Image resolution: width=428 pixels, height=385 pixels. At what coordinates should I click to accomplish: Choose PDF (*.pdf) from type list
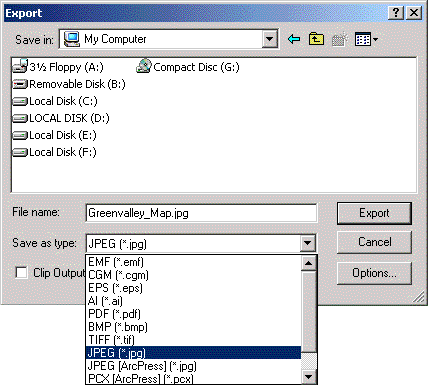pyautogui.click(x=193, y=314)
